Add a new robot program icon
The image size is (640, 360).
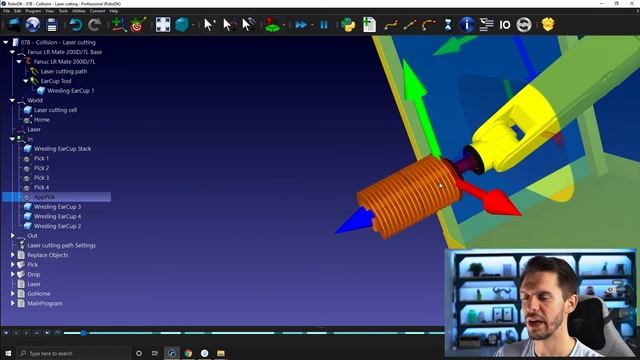(369, 25)
